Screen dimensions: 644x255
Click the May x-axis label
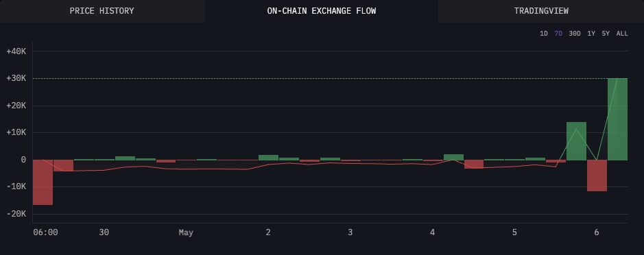[186, 232]
